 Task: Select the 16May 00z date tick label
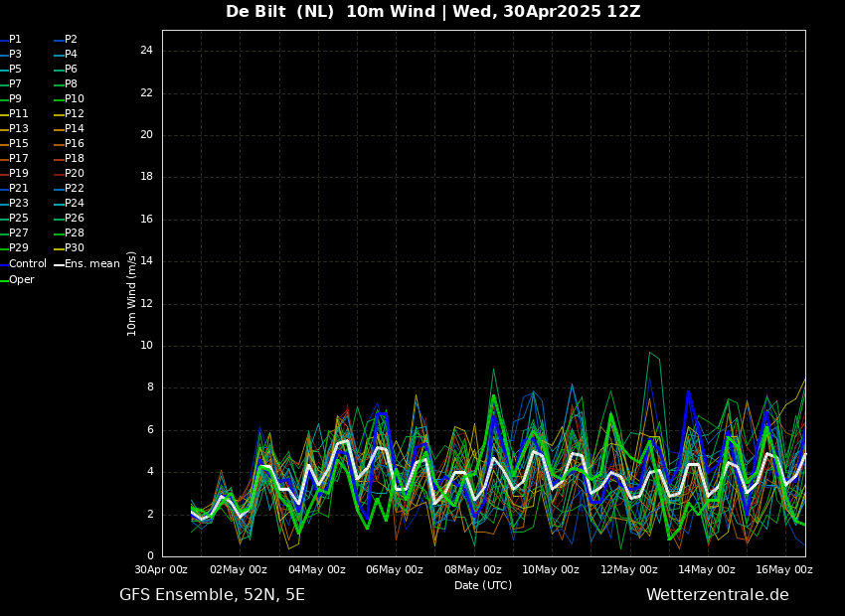(x=784, y=570)
